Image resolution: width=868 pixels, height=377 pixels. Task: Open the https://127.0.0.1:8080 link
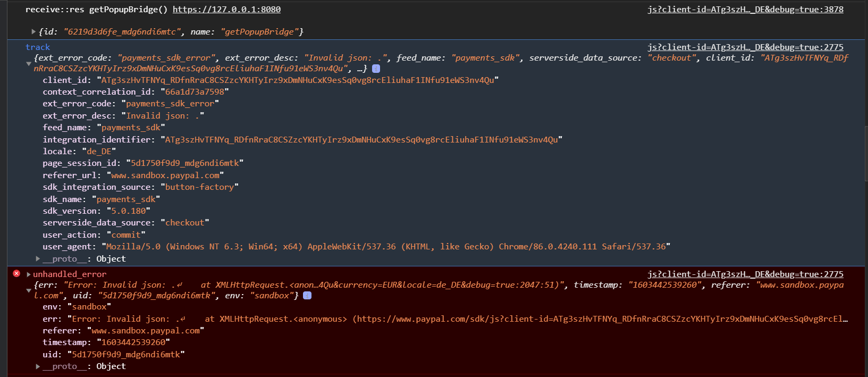pos(226,10)
